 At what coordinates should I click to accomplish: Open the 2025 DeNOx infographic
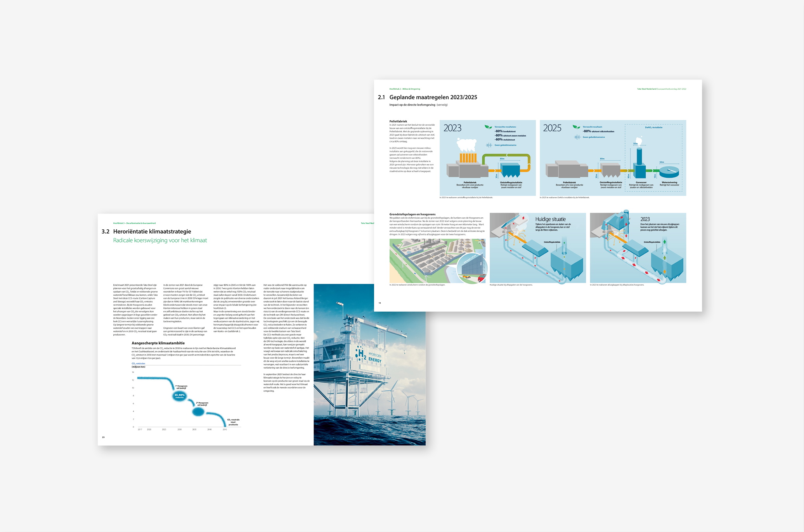(613, 158)
